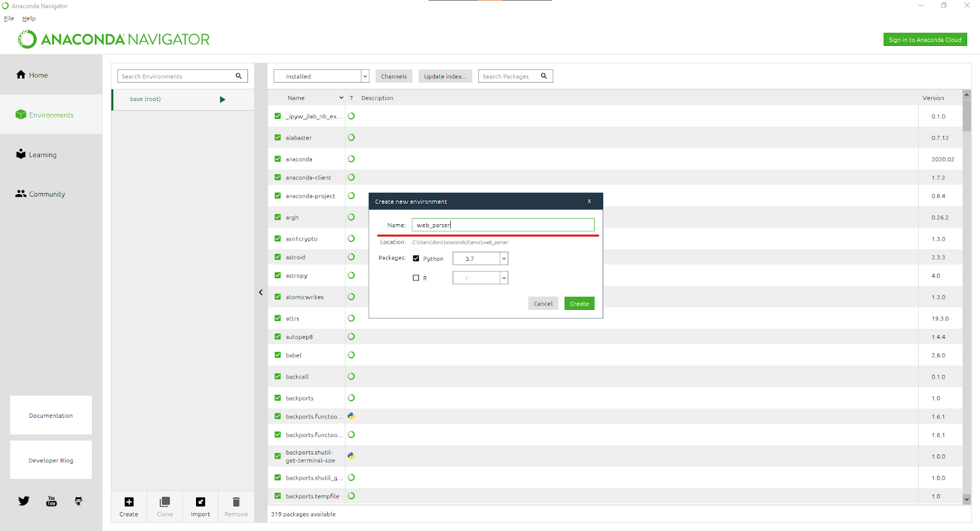Open Anaconda GitHub link icon
980x531 pixels.
pos(78,501)
